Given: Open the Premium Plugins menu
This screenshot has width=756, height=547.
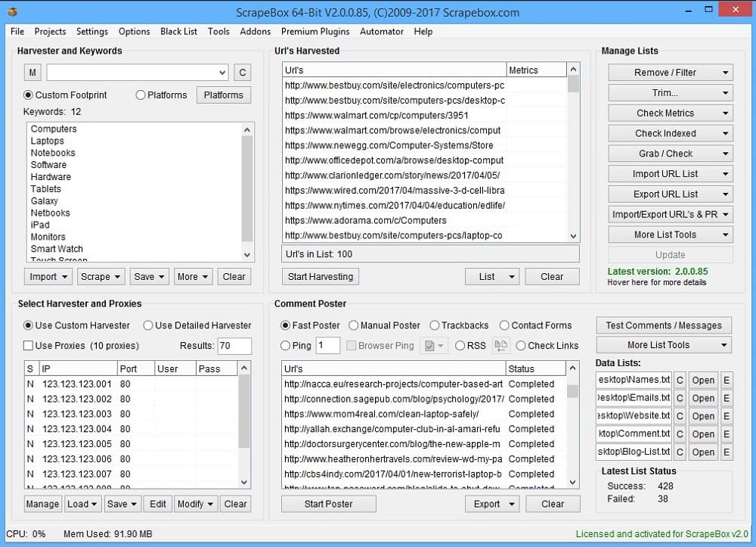Looking at the screenshot, I should click(x=315, y=31).
